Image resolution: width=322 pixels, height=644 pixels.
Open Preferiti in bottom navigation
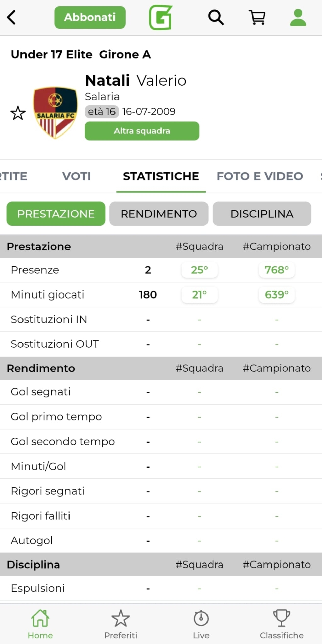tap(121, 624)
